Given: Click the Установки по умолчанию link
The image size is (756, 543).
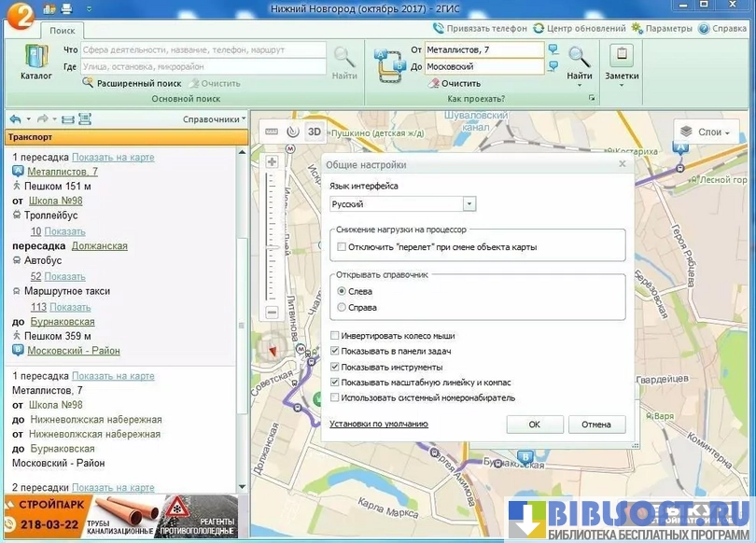Looking at the screenshot, I should [378, 424].
